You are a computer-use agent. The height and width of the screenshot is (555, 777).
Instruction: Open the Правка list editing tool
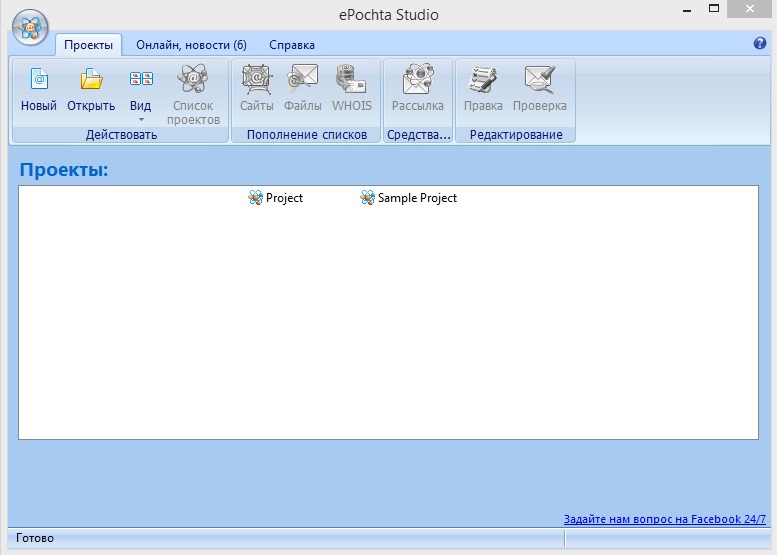(x=483, y=89)
